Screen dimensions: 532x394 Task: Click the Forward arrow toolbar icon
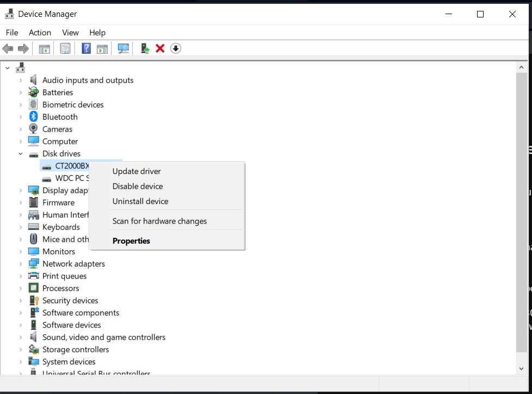(x=23, y=48)
